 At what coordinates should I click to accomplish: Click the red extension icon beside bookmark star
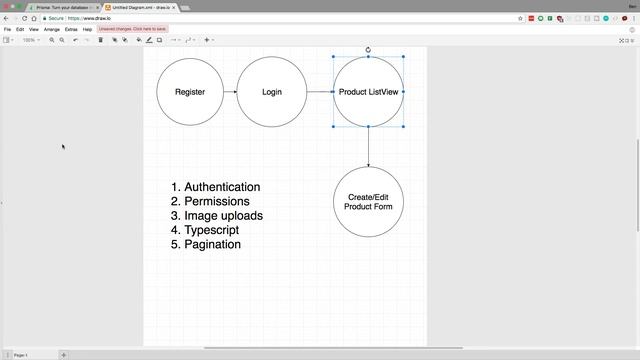531,18
